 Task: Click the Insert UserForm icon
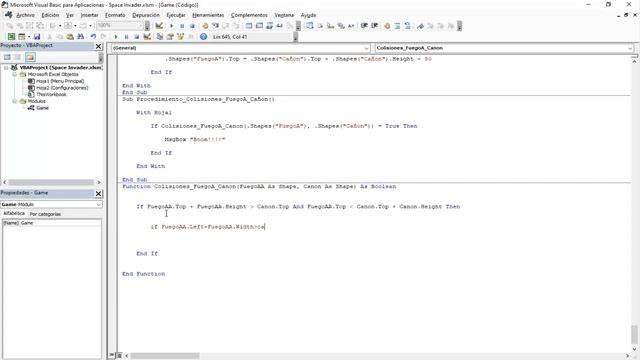pos(22,37)
